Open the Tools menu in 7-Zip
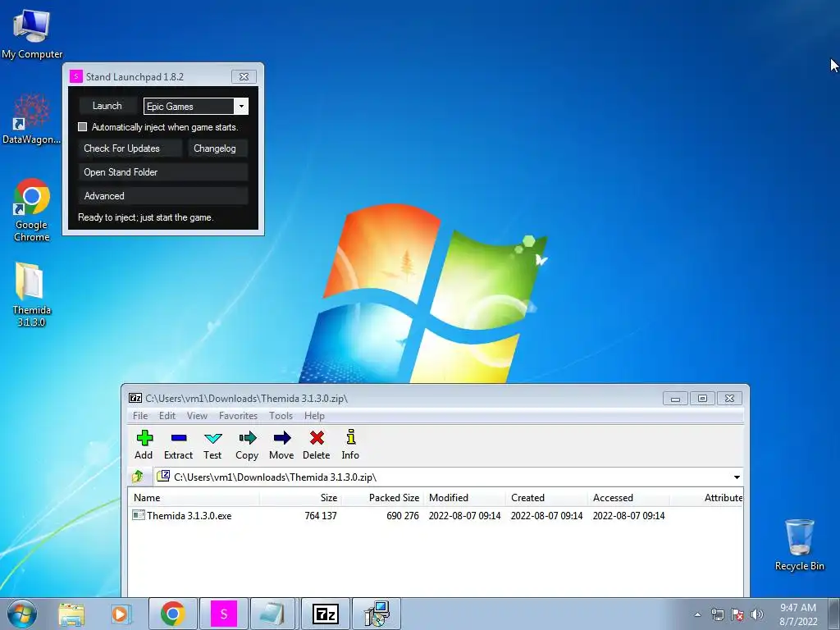The width and height of the screenshot is (840, 630). point(281,416)
